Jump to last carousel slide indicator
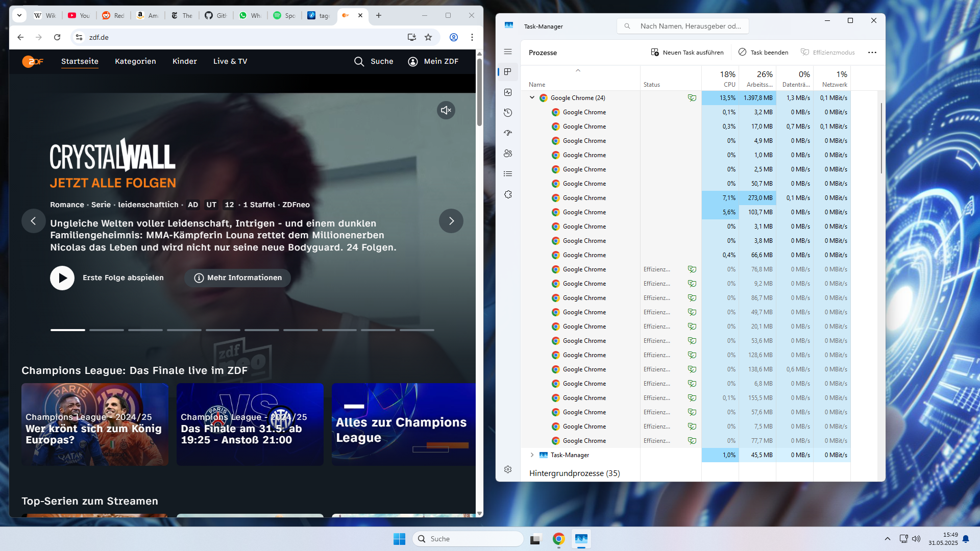 (417, 330)
